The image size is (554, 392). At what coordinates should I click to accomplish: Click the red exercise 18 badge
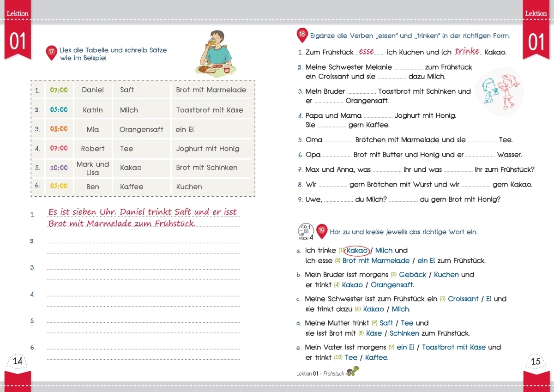[302, 35]
